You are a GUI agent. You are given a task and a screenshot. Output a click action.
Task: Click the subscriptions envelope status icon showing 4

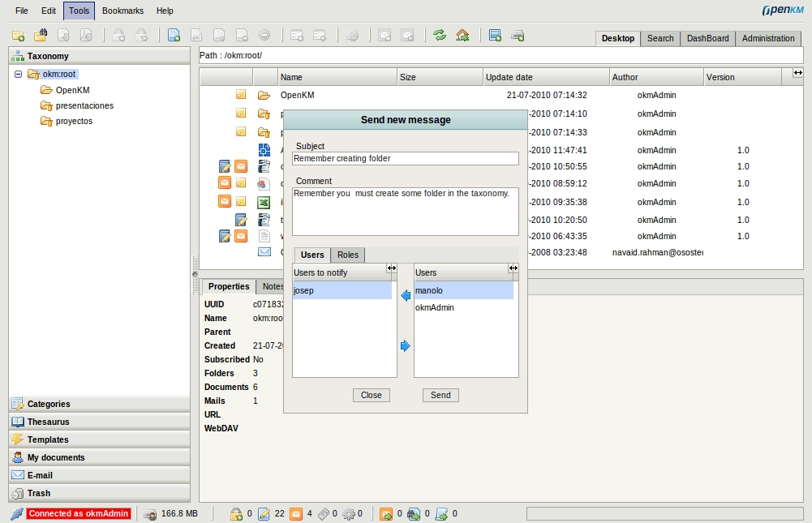[296, 514]
